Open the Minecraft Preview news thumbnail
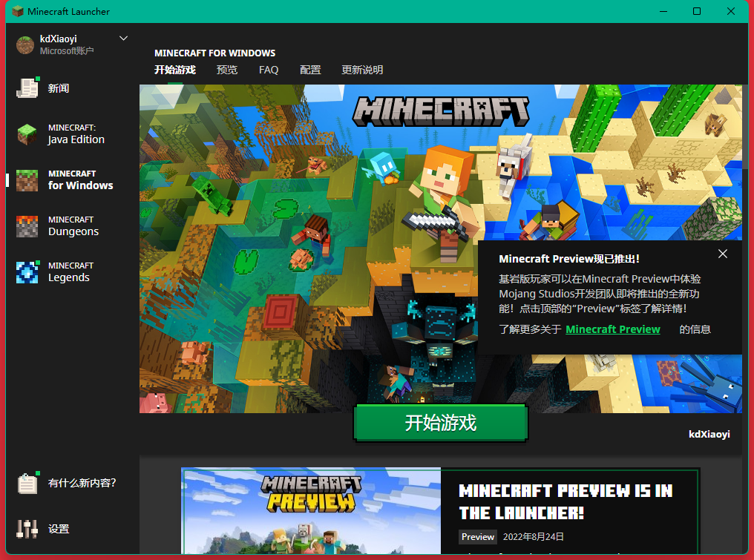 [312, 511]
